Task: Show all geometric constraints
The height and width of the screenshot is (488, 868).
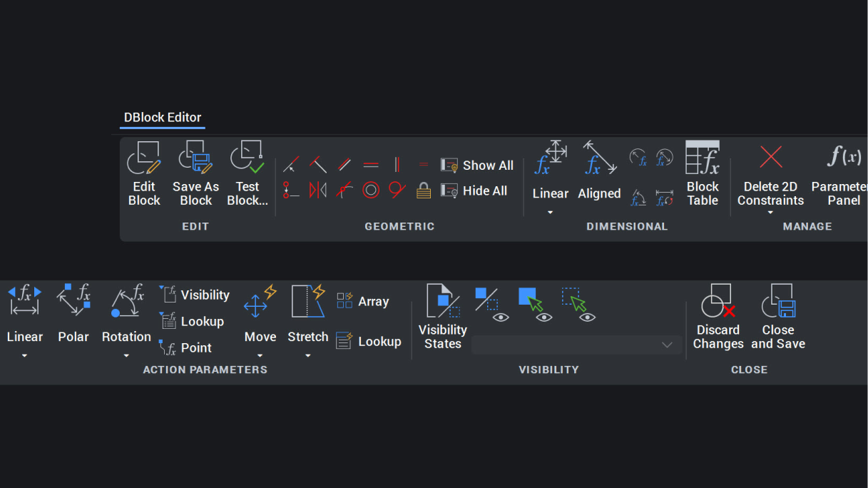Action: (x=477, y=165)
